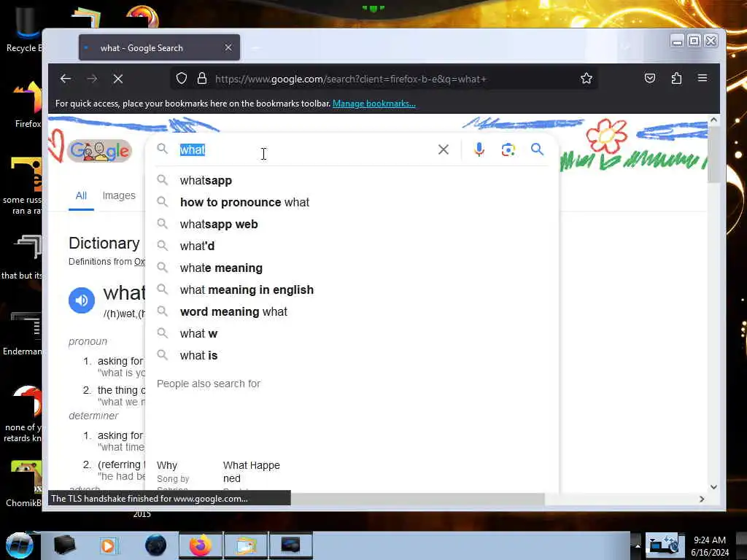The height and width of the screenshot is (560, 747).
Task: Open the Google doodle logo
Action: [99, 151]
